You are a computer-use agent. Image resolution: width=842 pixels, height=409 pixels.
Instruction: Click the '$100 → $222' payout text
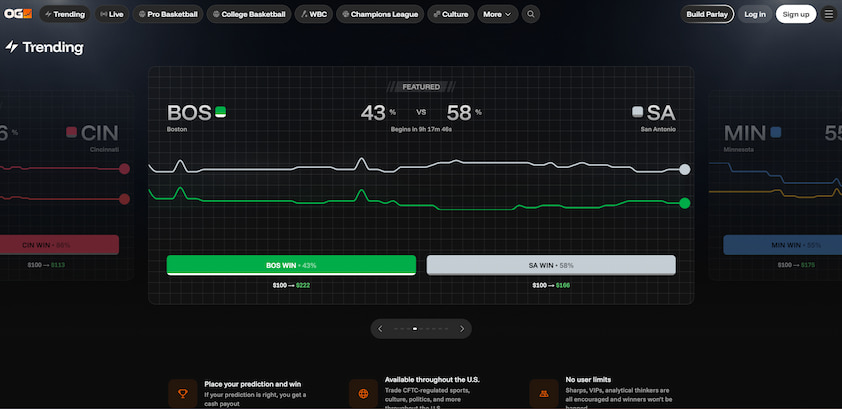[x=291, y=286]
